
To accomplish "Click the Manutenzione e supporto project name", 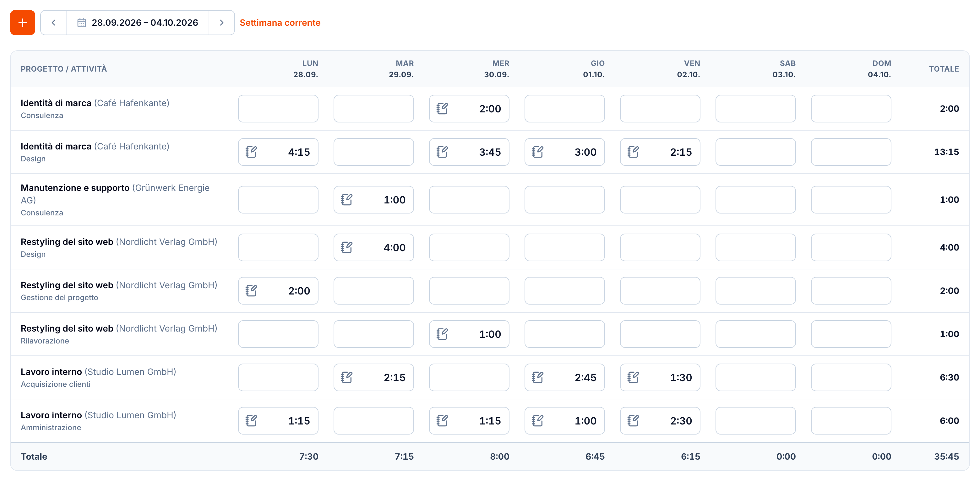I will [75, 188].
